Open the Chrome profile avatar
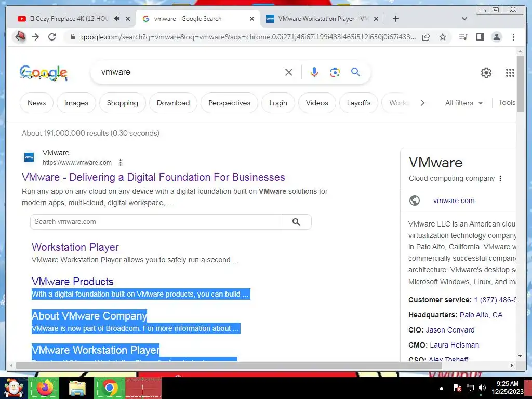532x399 pixels. pos(496,37)
